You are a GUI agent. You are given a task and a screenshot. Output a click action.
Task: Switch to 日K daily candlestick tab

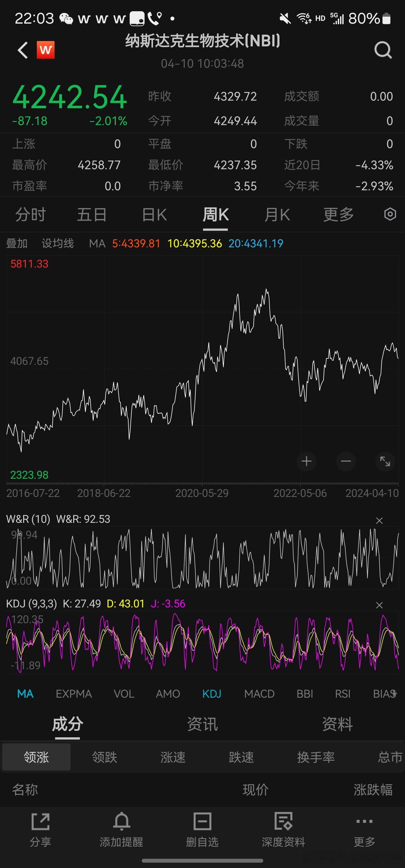(x=154, y=215)
